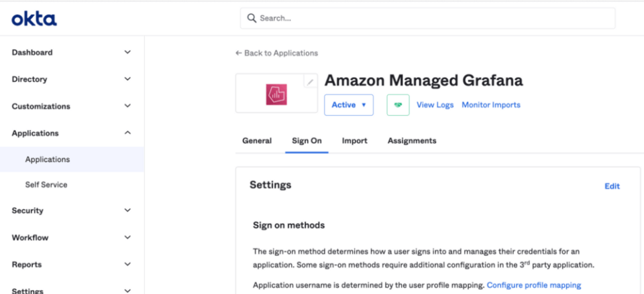Switch to the General tab
The image size is (644, 294).
coord(257,141)
